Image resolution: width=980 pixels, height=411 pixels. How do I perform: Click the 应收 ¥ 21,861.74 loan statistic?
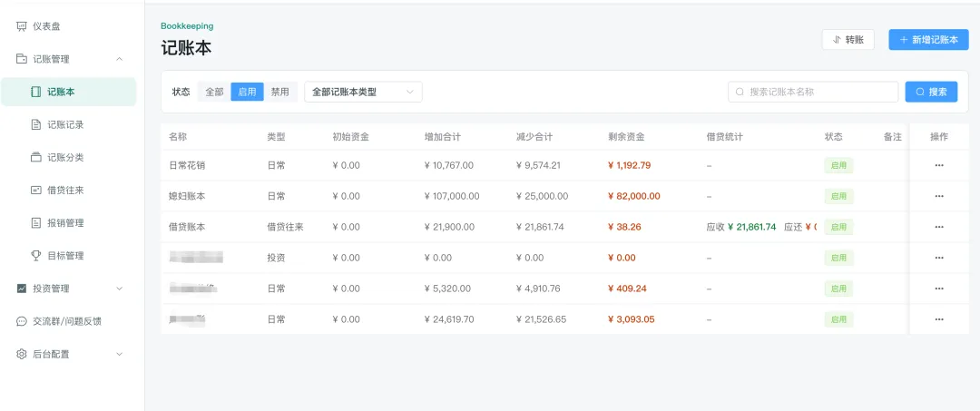741,227
